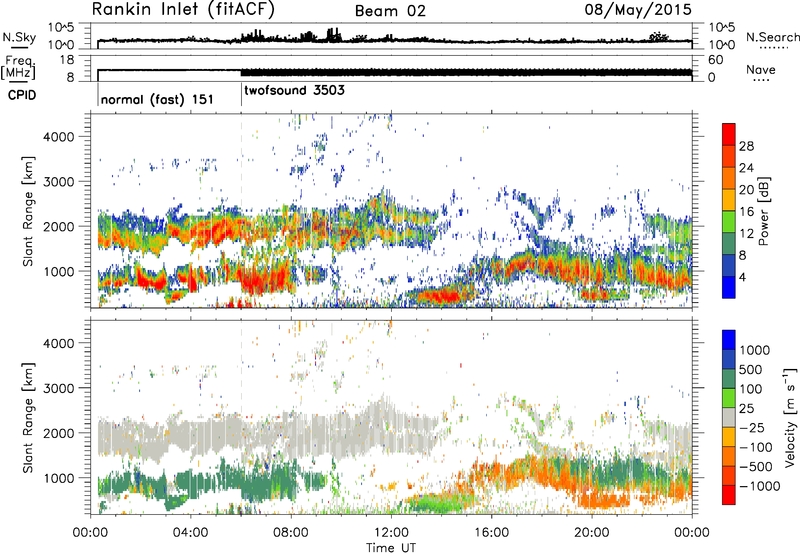Click the '60' tick on the Nave axis
Screen dimensions: 800x554
coord(715,60)
